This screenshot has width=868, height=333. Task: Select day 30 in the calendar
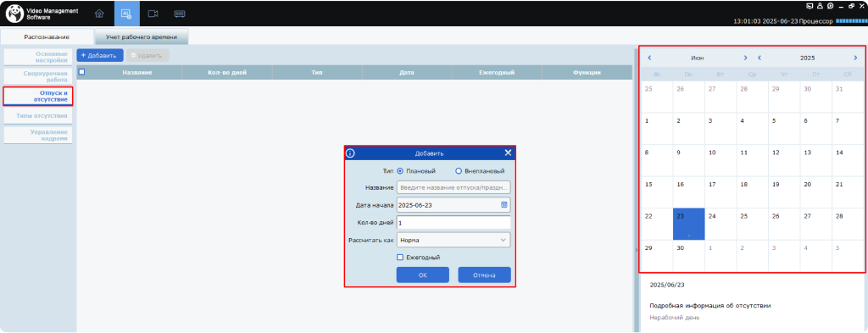pos(688,256)
